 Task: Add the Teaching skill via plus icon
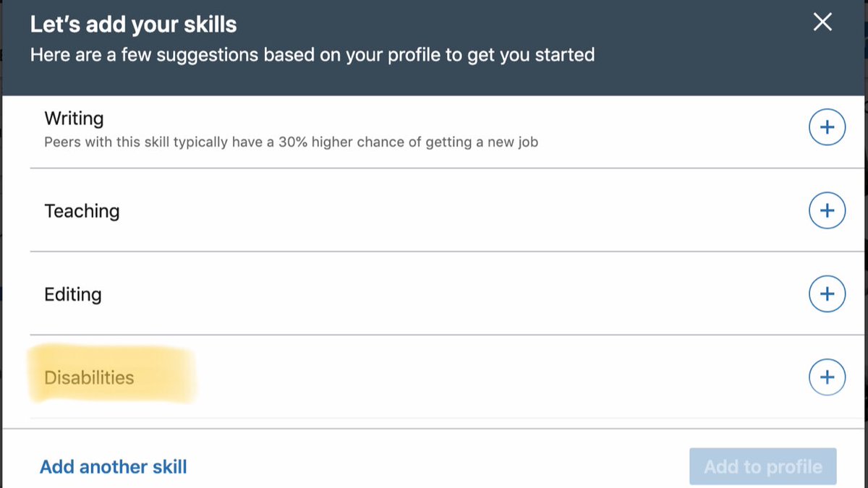[827, 211]
